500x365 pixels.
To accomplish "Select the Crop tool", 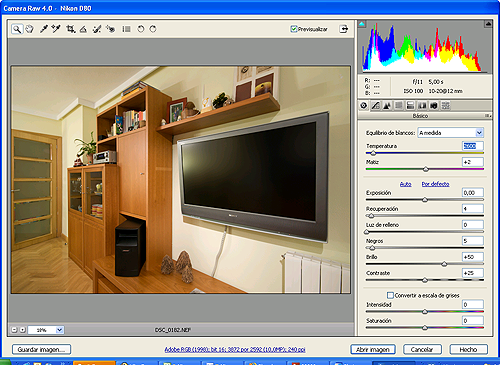I will point(70,29).
